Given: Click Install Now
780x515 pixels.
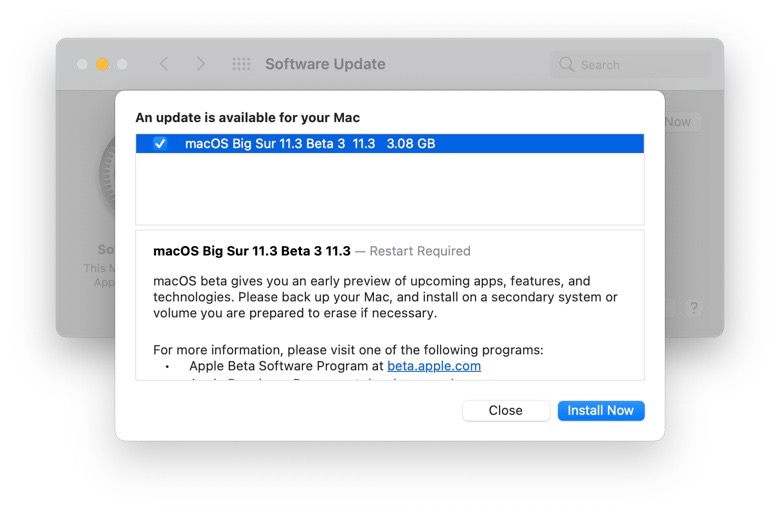Looking at the screenshot, I should pyautogui.click(x=601, y=411).
